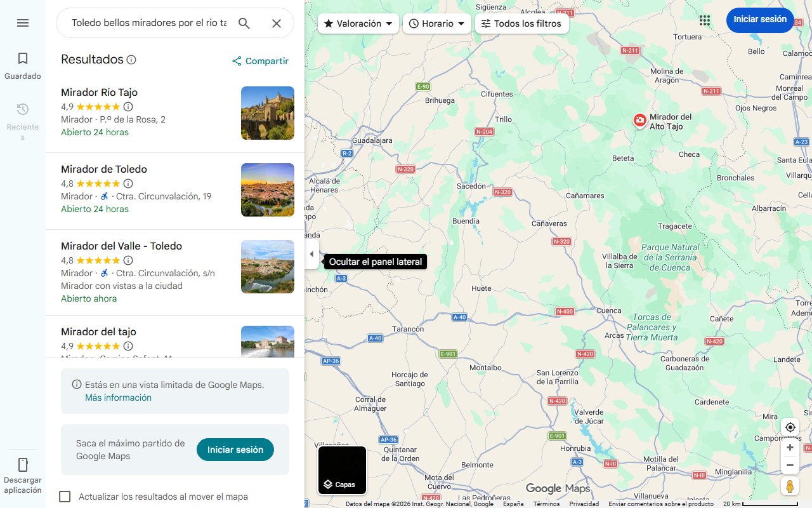This screenshot has width=812, height=508.
Task: Activate Street View with the pegman icon
Action: click(x=790, y=486)
